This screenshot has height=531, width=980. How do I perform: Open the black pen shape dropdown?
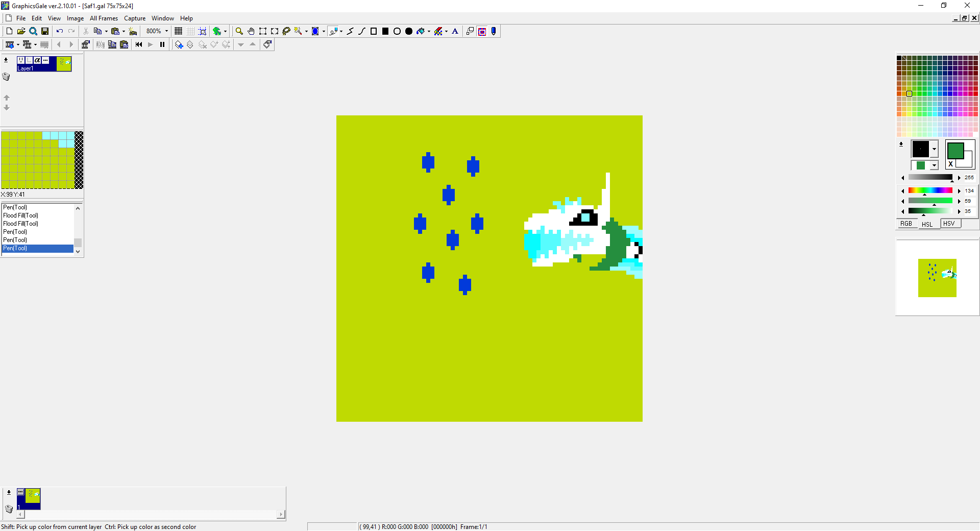point(934,149)
